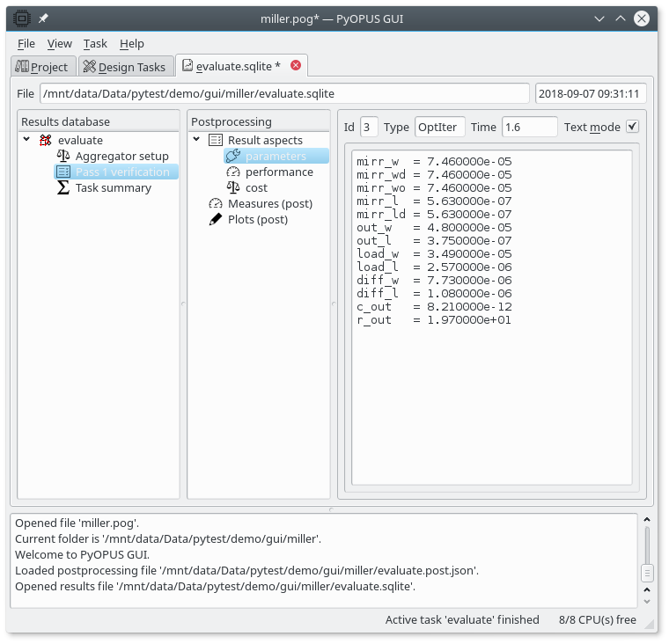The image size is (669, 644).
Task: Click the gauge icon beside Measures (post)
Action: click(216, 203)
